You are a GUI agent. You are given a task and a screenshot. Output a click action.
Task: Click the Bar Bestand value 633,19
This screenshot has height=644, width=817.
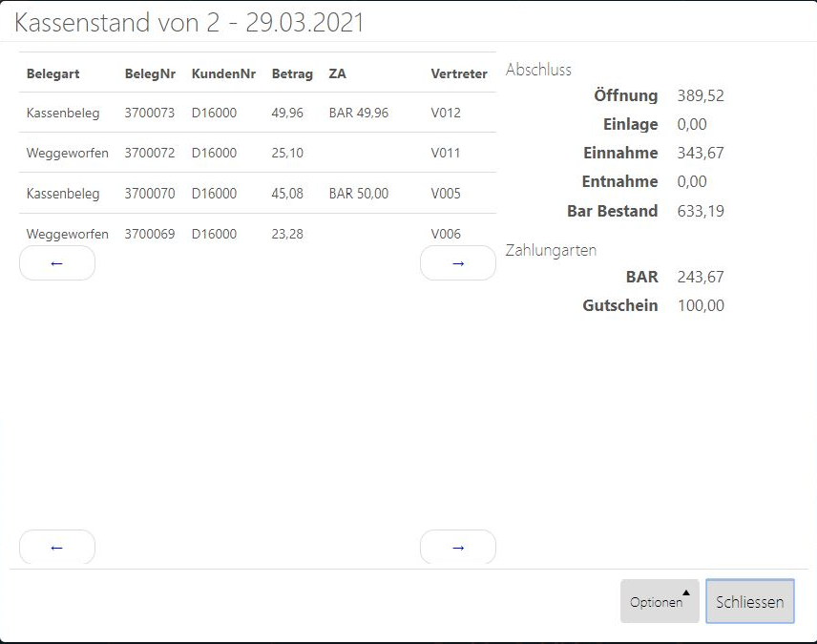pyautogui.click(x=701, y=211)
